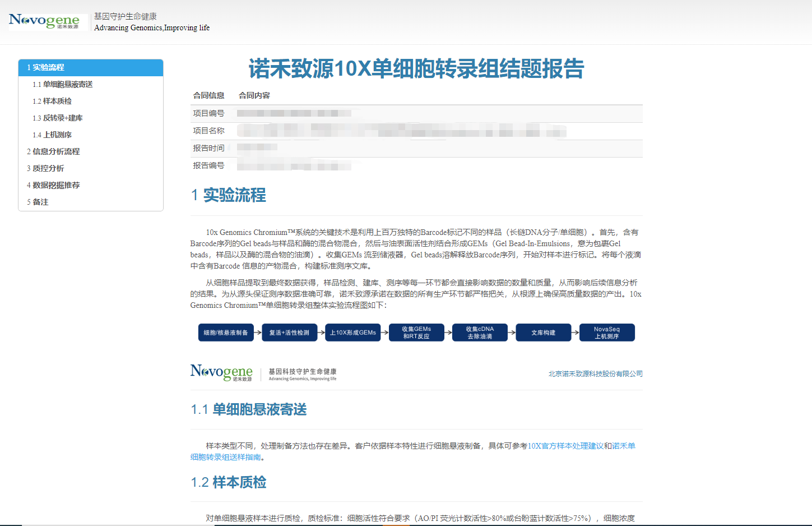Open 4 数据挖掘推荐 from the sidebar

[53, 185]
